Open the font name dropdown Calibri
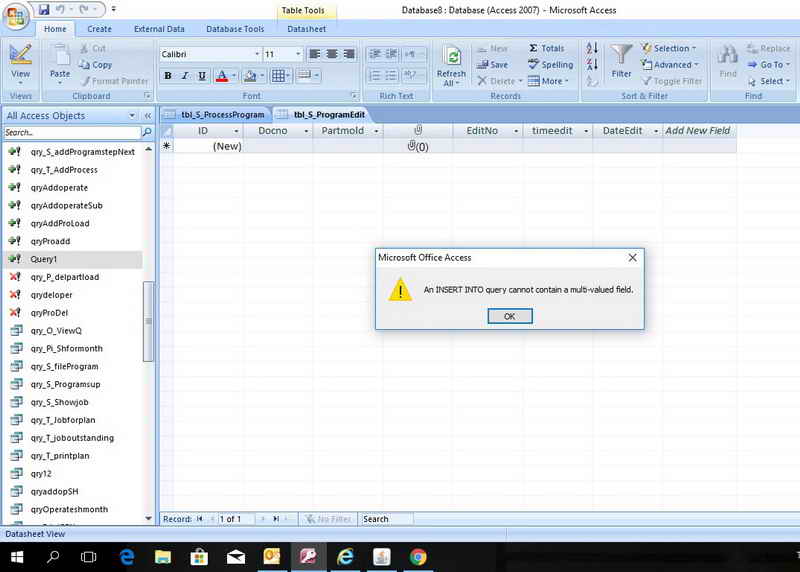 point(257,54)
